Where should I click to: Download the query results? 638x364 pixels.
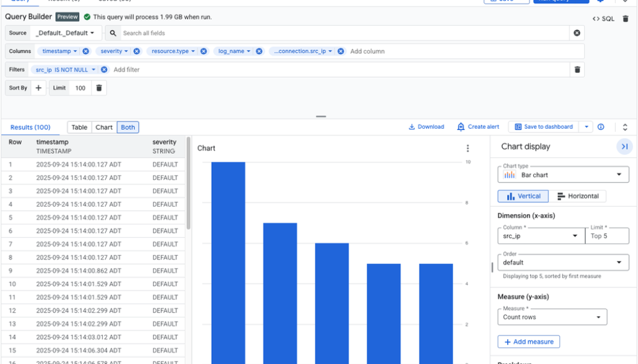pyautogui.click(x=426, y=126)
